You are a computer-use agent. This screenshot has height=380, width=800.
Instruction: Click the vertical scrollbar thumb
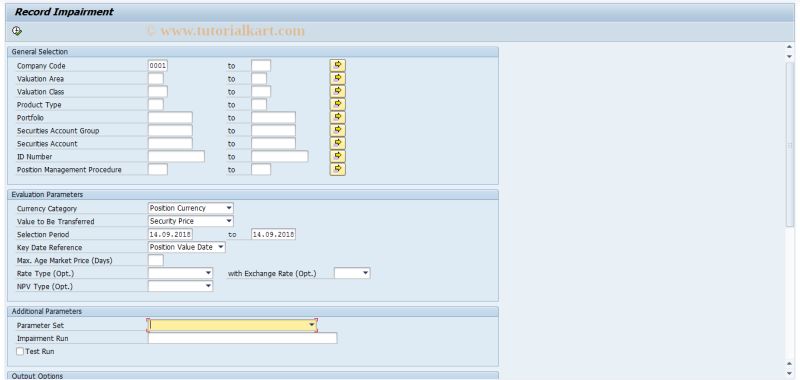pyautogui.click(x=790, y=145)
